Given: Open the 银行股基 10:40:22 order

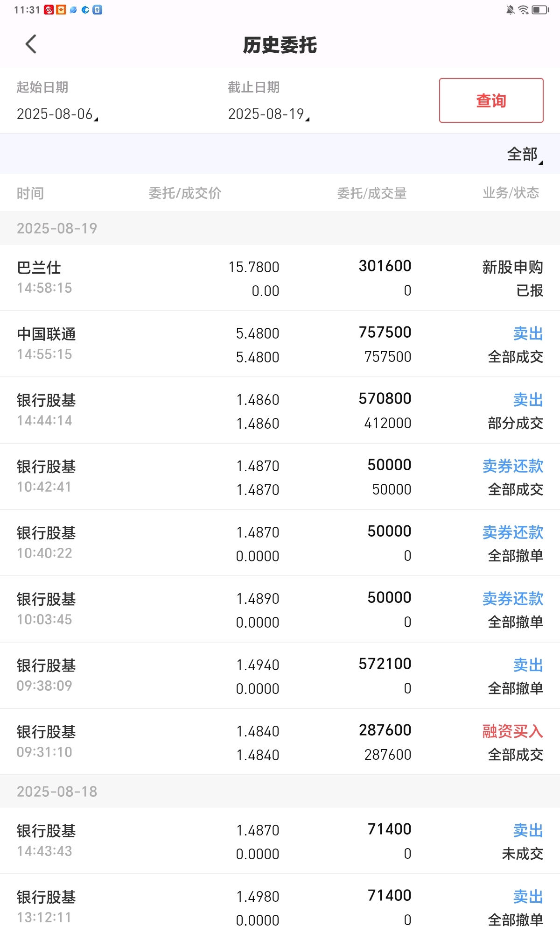Looking at the screenshot, I should coord(280,543).
